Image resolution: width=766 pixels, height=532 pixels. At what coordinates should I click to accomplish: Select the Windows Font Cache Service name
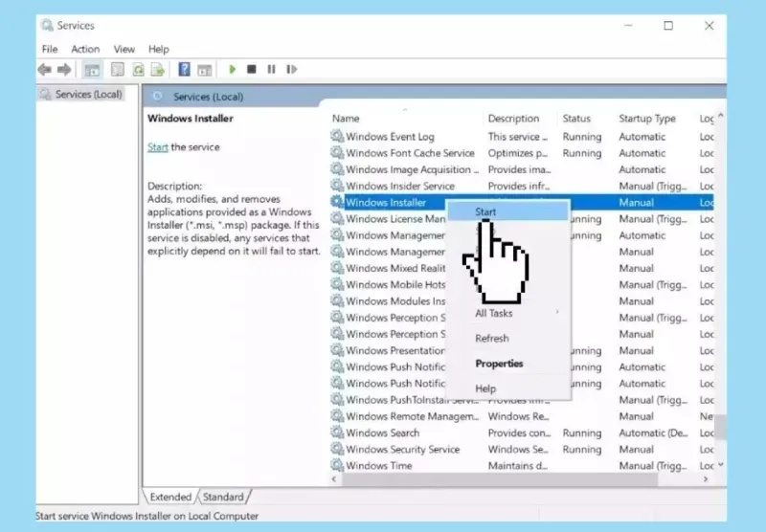point(411,153)
